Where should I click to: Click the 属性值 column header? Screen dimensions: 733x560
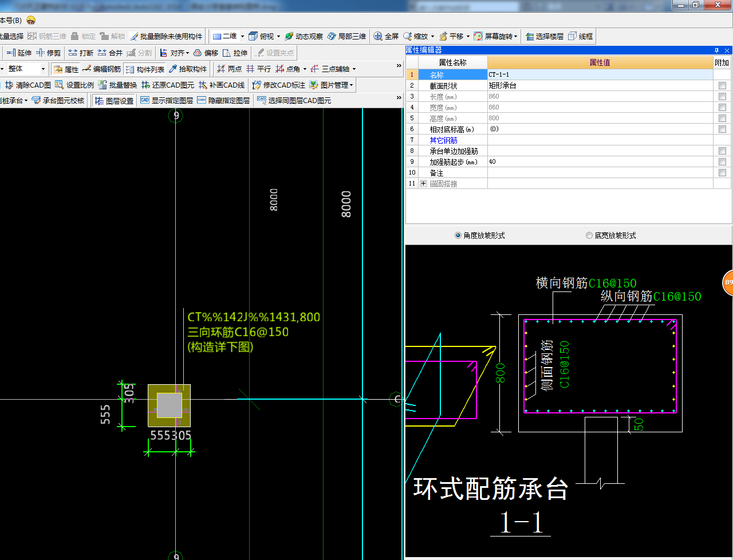[600, 62]
